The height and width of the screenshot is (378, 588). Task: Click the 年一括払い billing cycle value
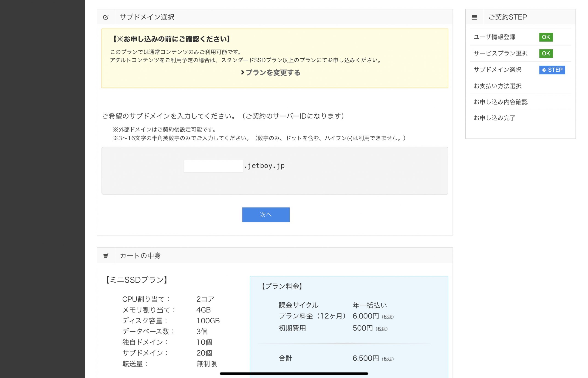(x=370, y=305)
